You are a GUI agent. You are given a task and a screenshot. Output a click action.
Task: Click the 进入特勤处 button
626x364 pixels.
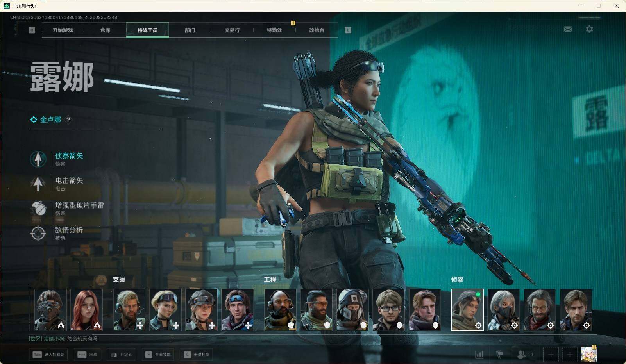[48, 355]
